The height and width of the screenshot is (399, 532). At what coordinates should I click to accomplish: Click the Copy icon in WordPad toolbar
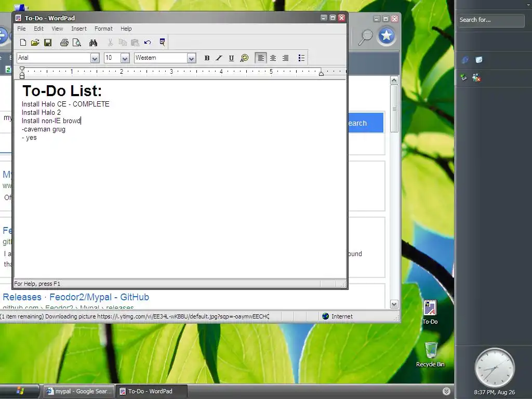point(123,43)
